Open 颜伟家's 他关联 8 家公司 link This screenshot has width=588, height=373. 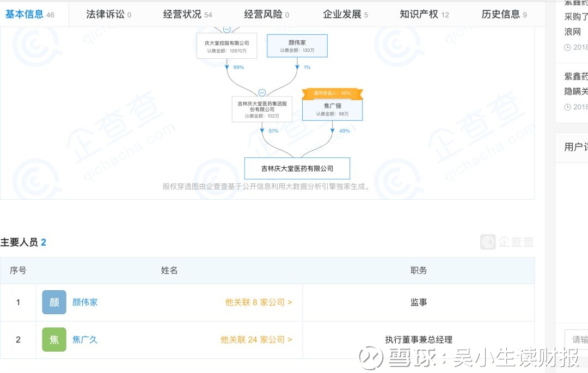[259, 302]
